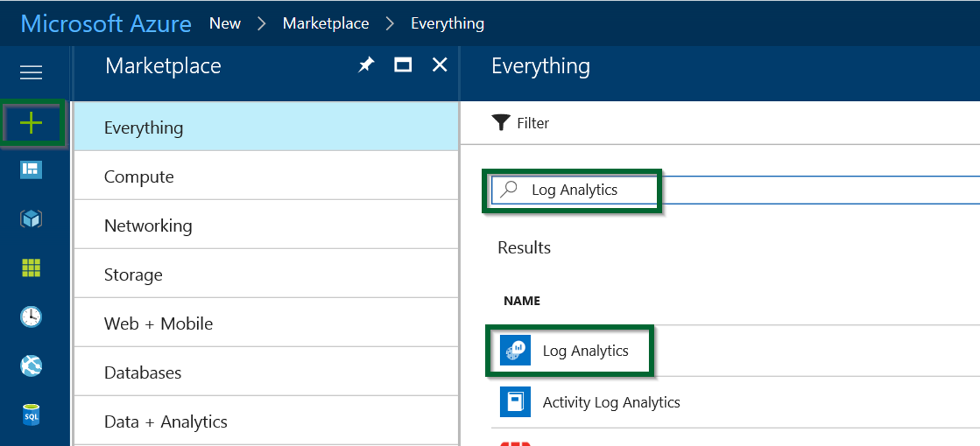Open the SQL databases icon
Screen dimensions: 980x446
pos(31,415)
